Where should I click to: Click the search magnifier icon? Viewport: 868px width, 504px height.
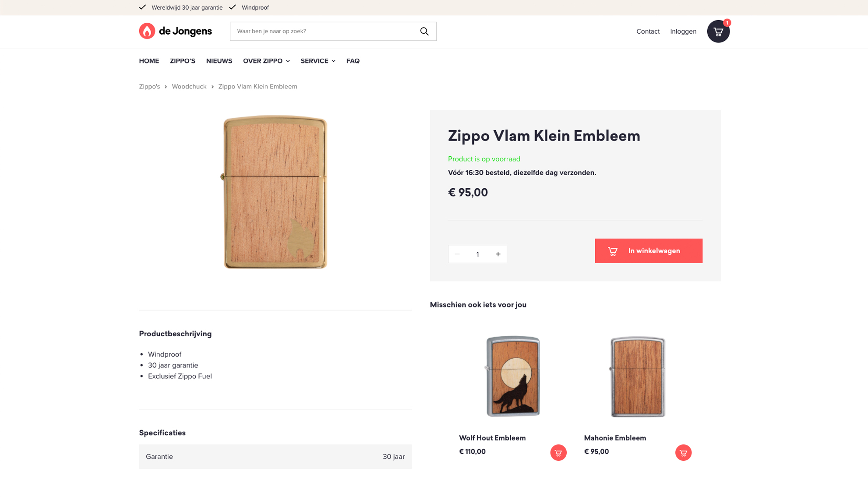tap(424, 32)
